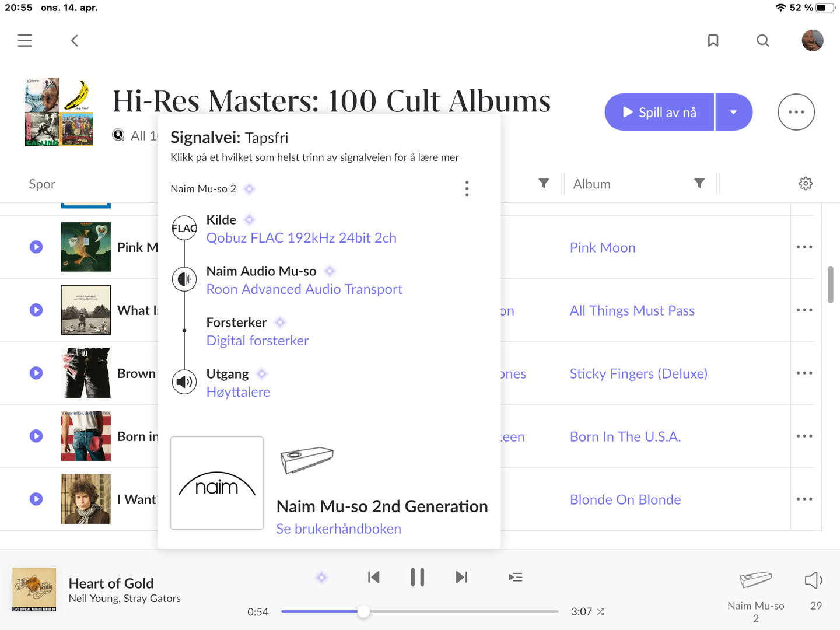Screen dimensions: 840x630
Task: Click the FLAC source icon
Action: [x=184, y=229]
